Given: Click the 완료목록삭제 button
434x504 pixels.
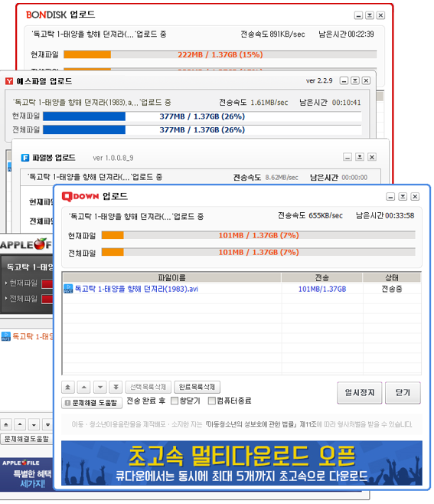Looking at the screenshot, I should tap(197, 387).
